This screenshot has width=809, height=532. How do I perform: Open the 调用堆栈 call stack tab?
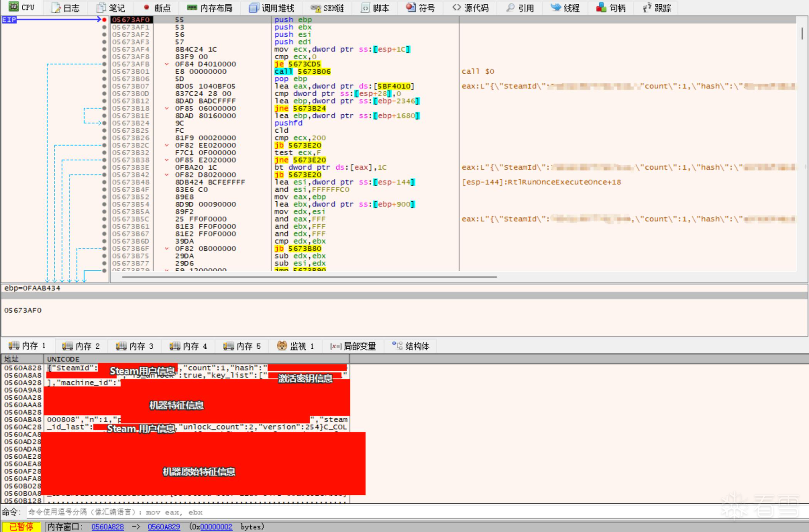(272, 8)
